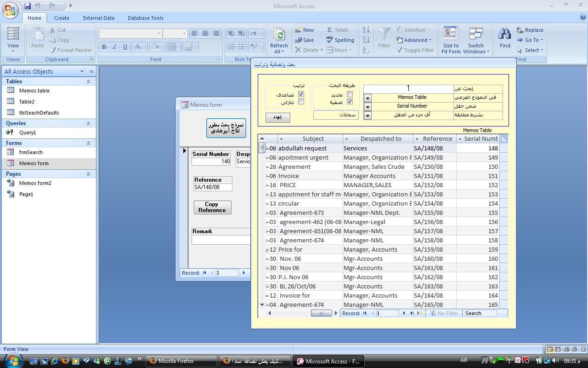
Task: Toggle the تحديد selection search checkbox
Action: point(350,94)
